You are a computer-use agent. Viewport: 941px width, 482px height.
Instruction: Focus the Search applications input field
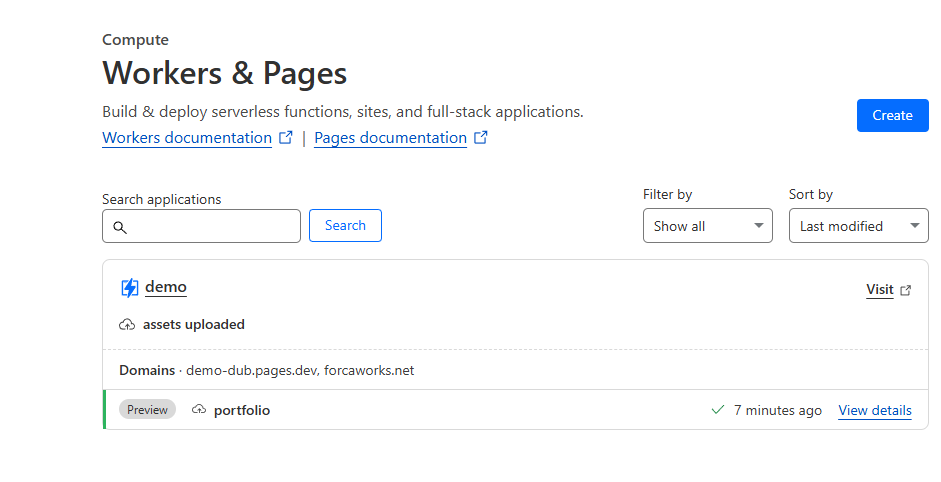[201, 226]
